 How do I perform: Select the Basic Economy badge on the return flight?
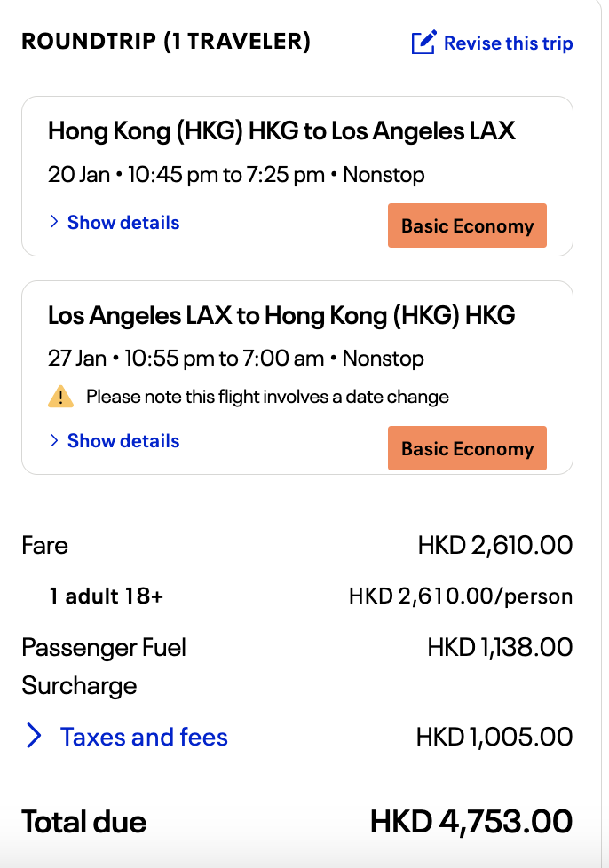point(467,448)
